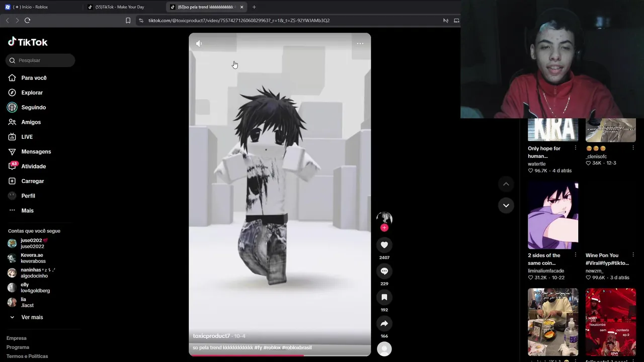Open options for 2 sides of the same coin video
Screen dimensions: 644x362
576,255
